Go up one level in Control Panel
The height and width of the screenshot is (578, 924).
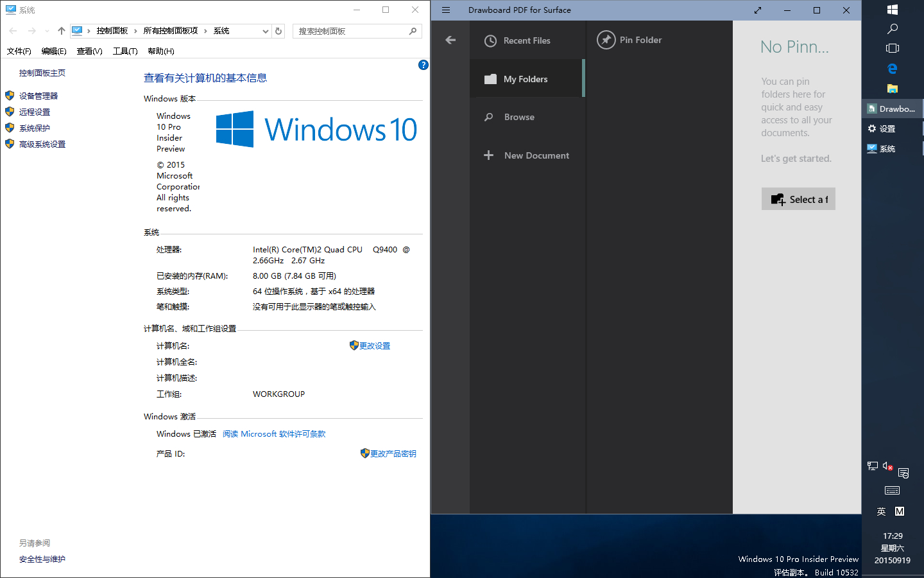tap(62, 31)
